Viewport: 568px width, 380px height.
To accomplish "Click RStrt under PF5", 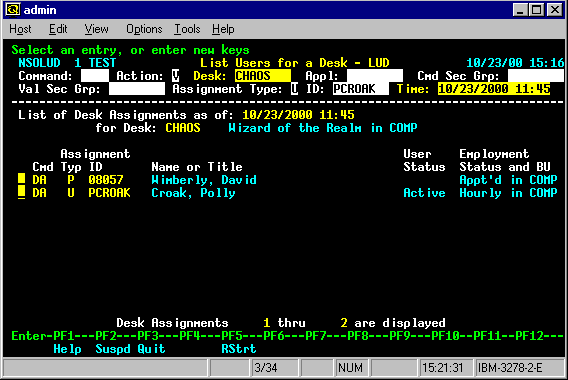I will pos(239,349).
